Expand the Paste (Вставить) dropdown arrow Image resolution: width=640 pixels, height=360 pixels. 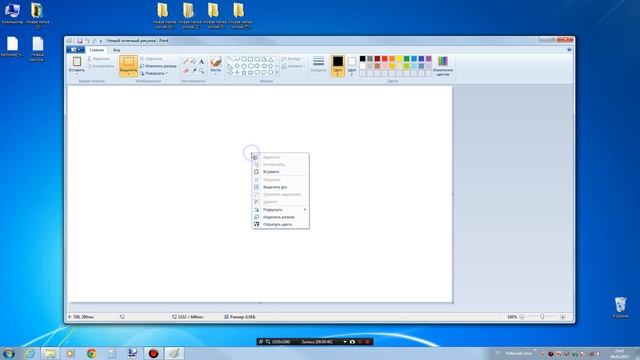click(77, 74)
